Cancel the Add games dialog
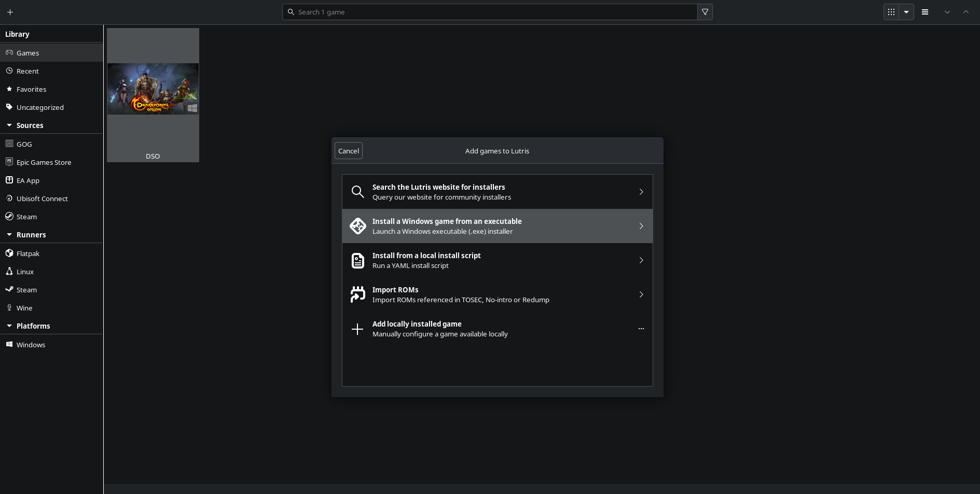The height and width of the screenshot is (494, 980). click(349, 151)
